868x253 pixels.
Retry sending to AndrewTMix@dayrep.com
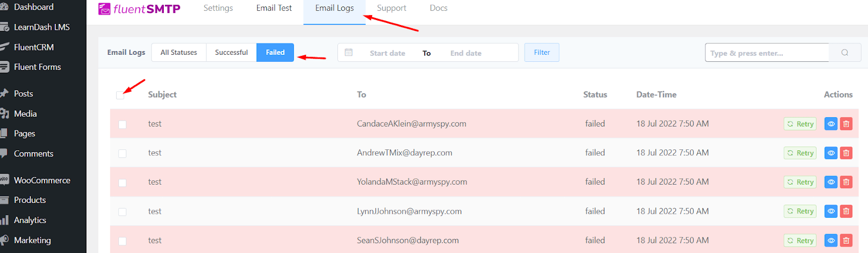(800, 153)
